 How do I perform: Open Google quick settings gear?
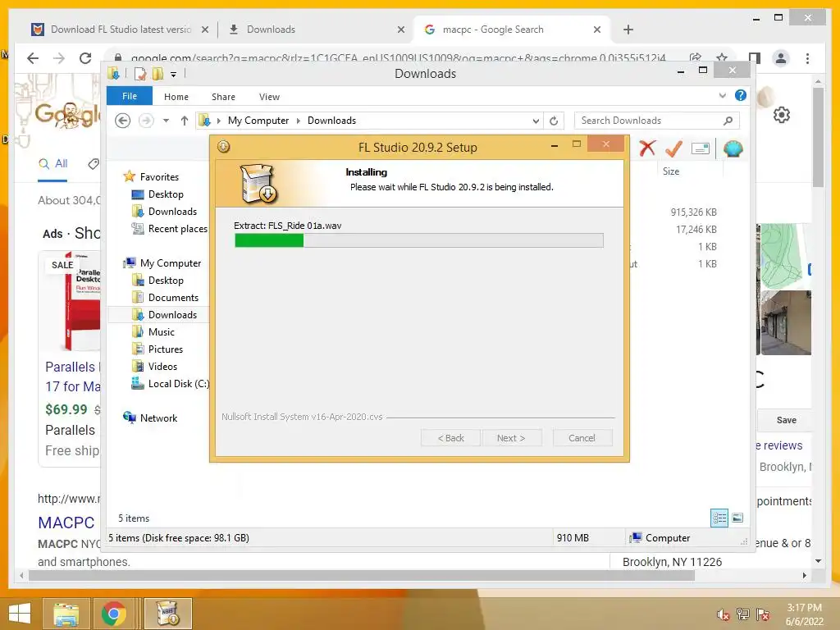[x=782, y=115]
